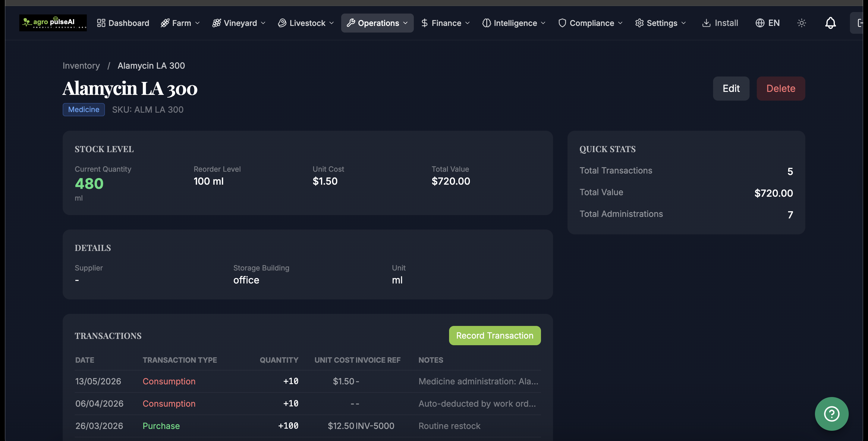Go to Inventory breadcrumb link
Screen dimensions: 868x441
pyautogui.click(x=81, y=65)
